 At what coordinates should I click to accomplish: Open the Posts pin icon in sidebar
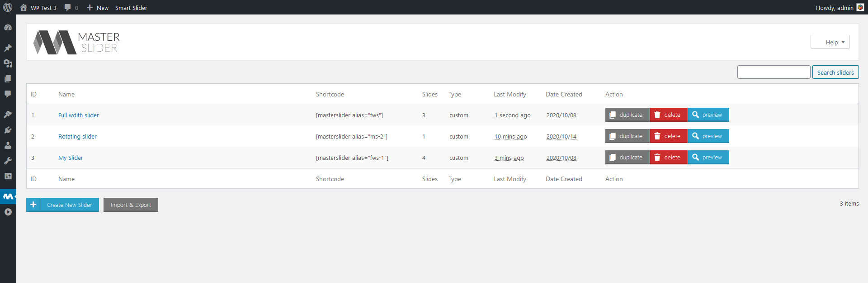point(8,48)
